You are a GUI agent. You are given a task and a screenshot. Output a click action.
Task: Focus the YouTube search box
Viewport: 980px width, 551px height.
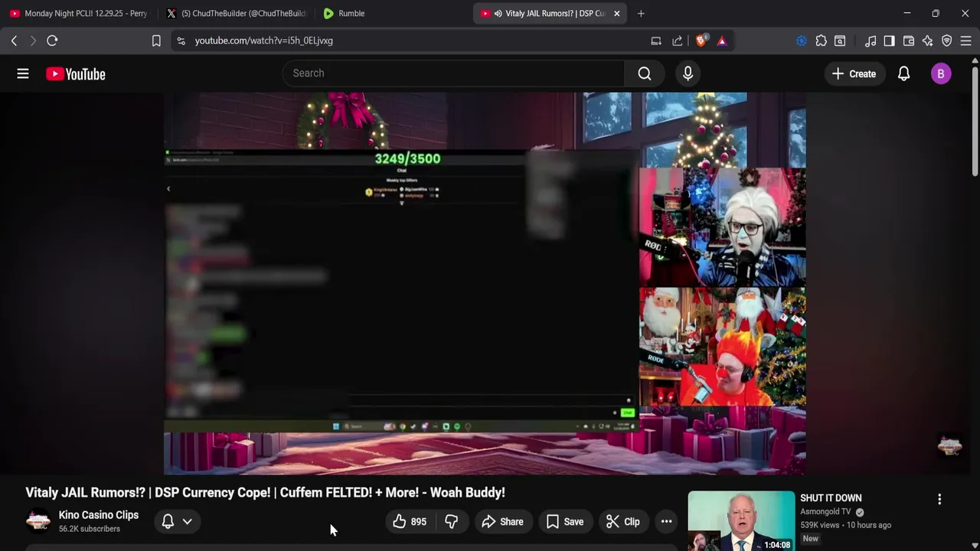coord(453,73)
